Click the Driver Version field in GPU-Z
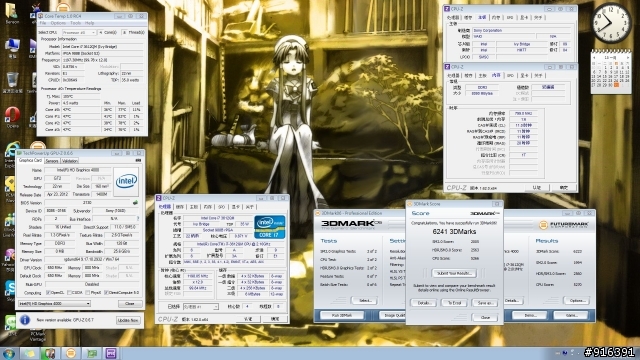Screen dimensions: 640x360 click(92, 260)
